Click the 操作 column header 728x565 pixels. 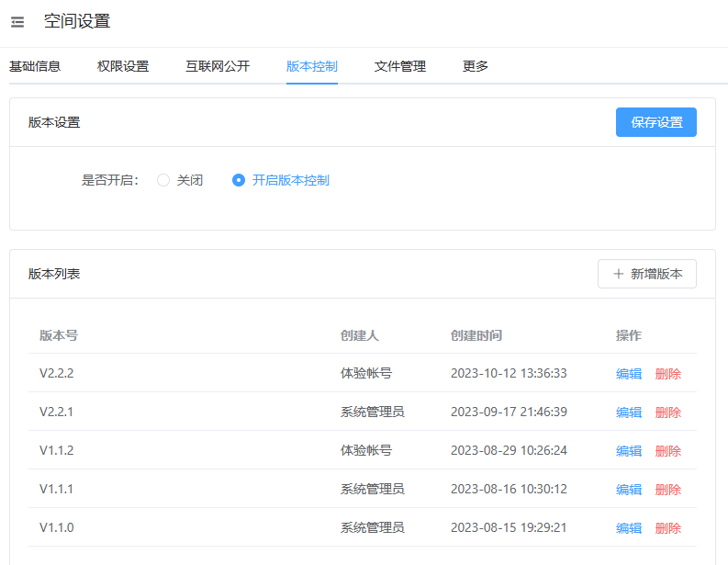629,335
